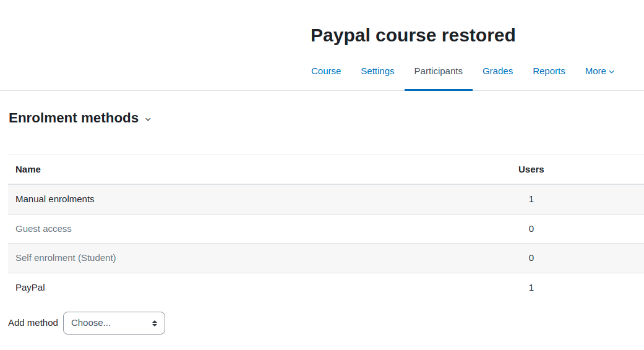Go to the Grades tab

497,71
